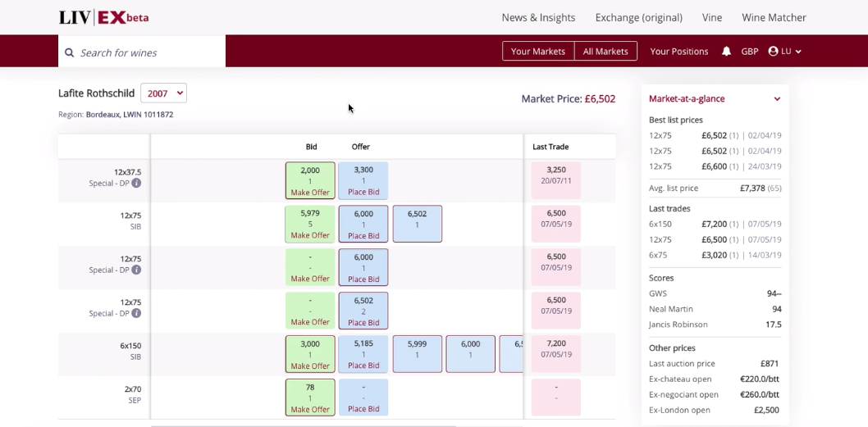Open the LU account menu arrow
Image resolution: width=868 pixels, height=427 pixels.
[x=798, y=52]
